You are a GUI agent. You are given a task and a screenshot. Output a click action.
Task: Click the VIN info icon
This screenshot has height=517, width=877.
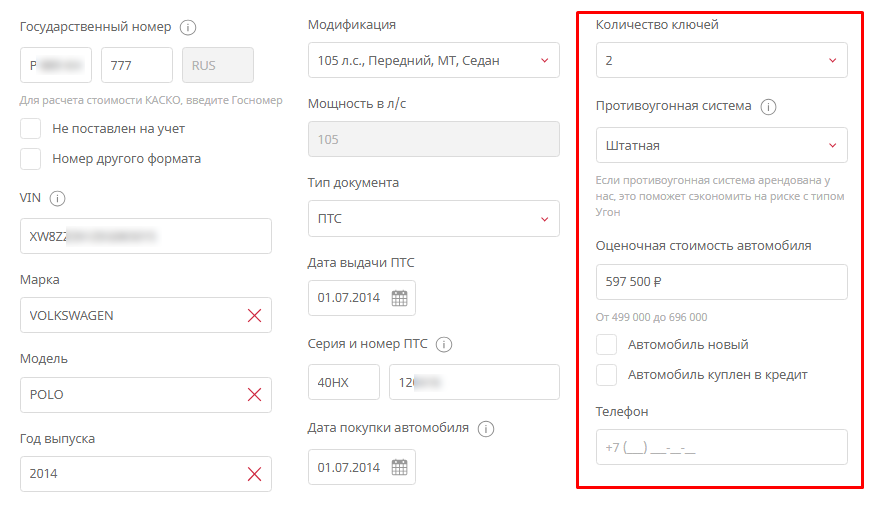(57, 198)
